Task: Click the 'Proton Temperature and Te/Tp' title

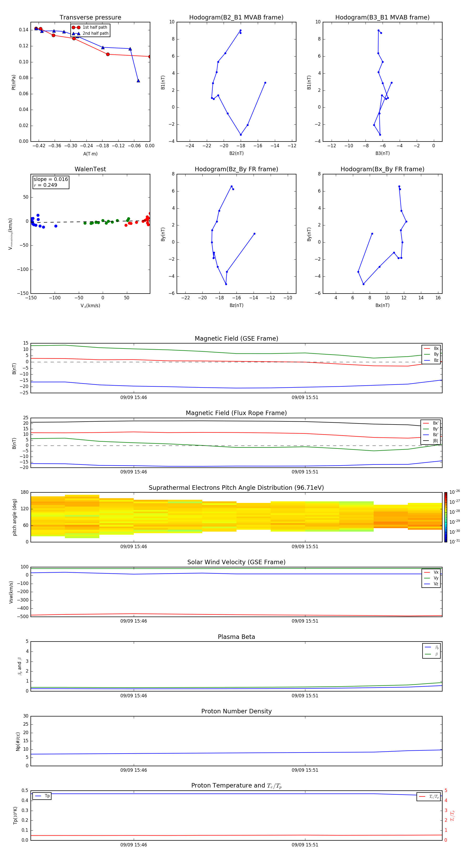Action: pos(236,786)
